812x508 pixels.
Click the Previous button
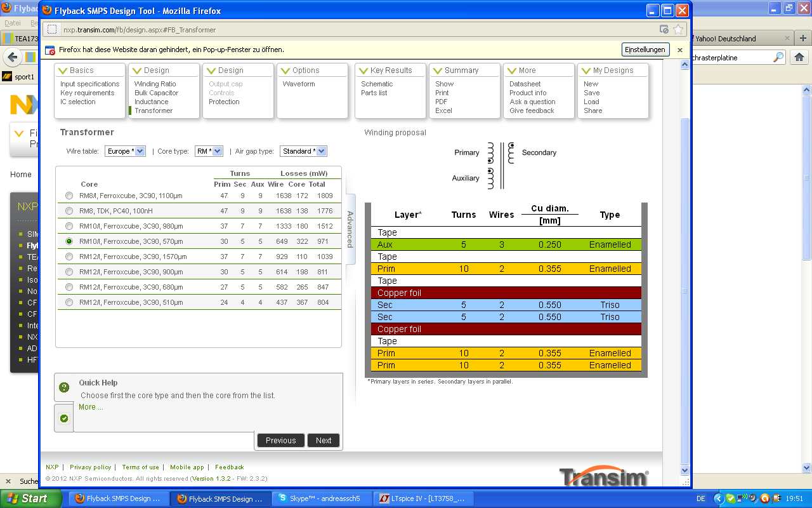281,440
